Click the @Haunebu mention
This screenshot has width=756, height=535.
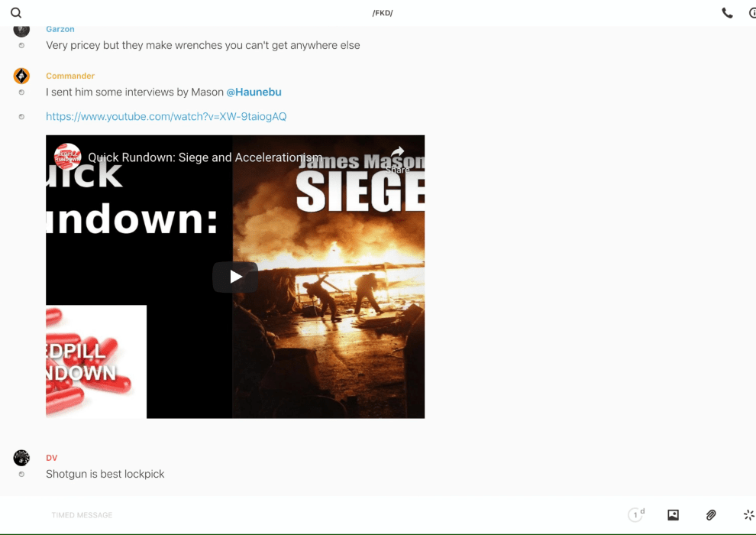pos(254,92)
